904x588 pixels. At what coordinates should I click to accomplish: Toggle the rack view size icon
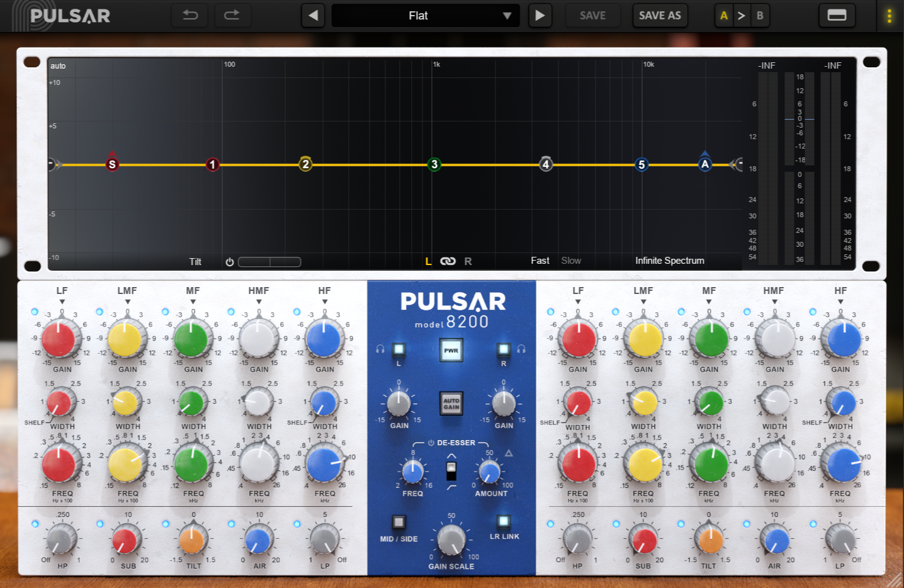pos(837,15)
